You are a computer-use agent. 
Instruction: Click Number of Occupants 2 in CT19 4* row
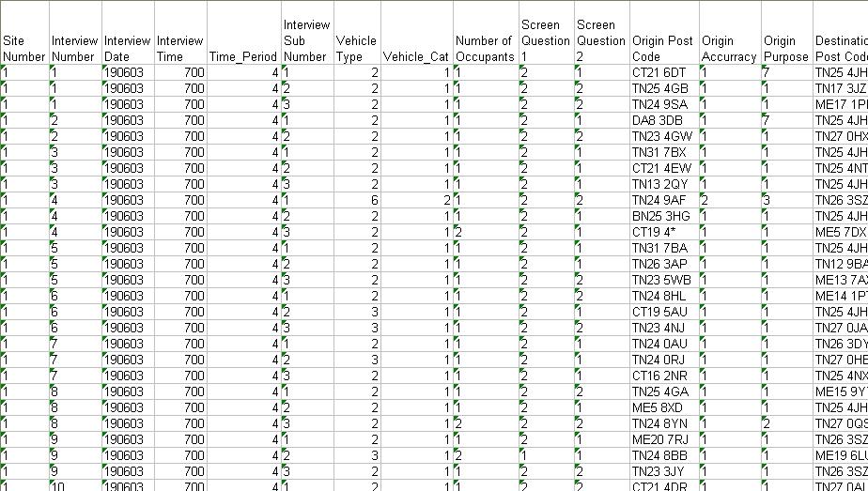486,232
